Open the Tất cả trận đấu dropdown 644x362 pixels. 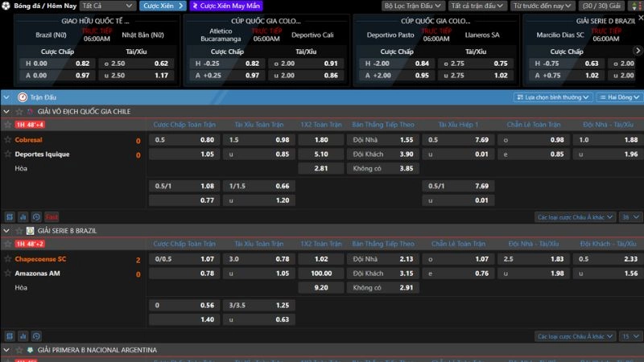(x=477, y=6)
